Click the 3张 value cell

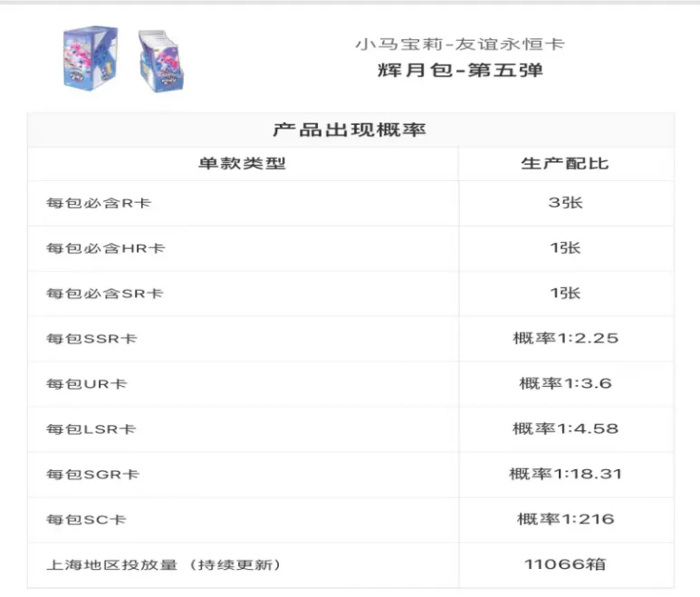pyautogui.click(x=566, y=203)
